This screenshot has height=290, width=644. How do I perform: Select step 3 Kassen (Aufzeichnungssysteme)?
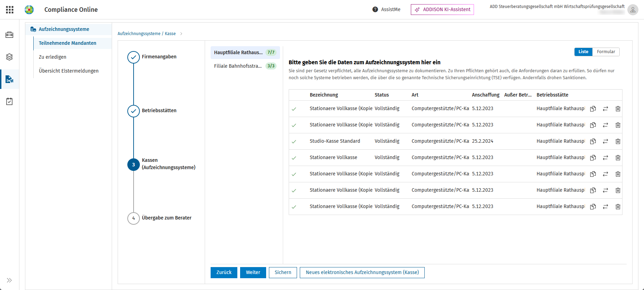(162, 164)
